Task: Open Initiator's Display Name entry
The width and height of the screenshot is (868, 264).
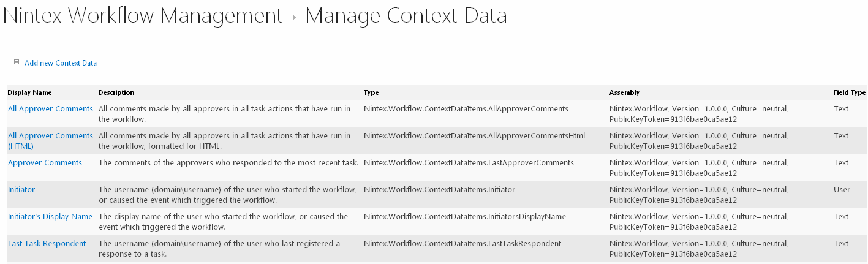Action: tap(50, 217)
